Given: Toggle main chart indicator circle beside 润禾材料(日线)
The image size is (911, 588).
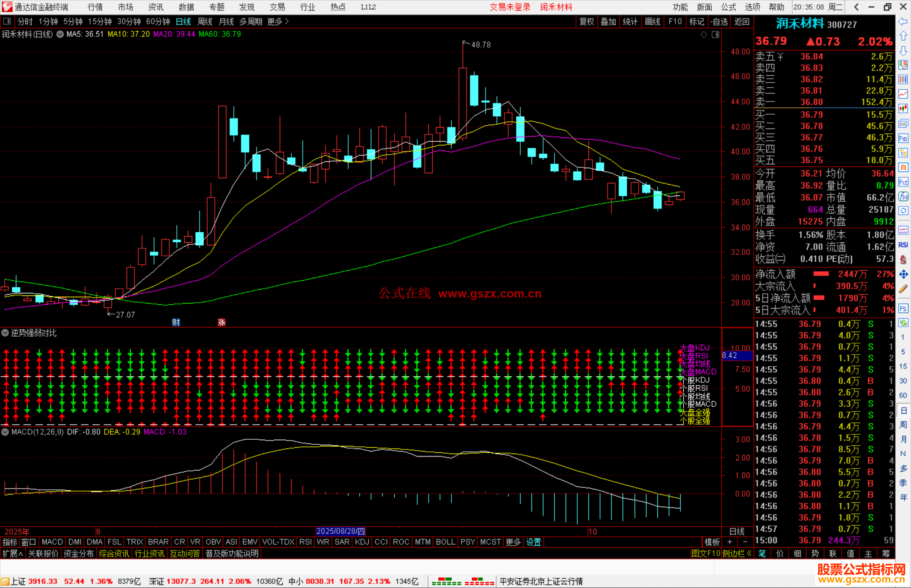Looking at the screenshot, I should [60, 34].
